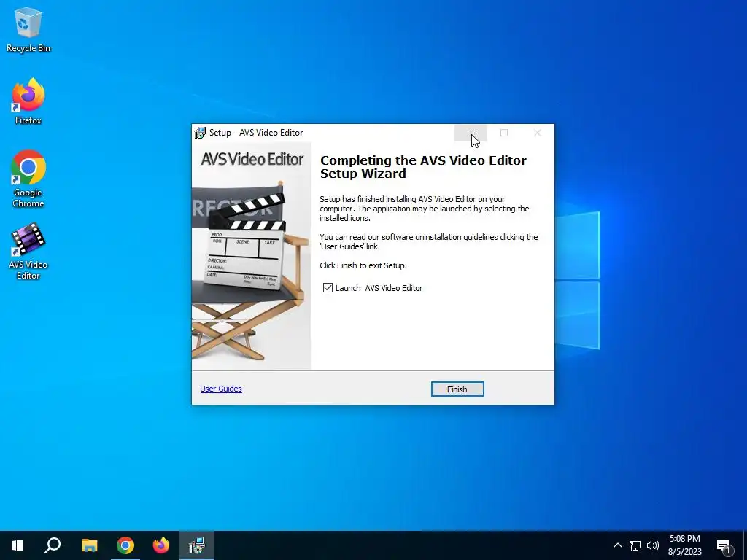Open the User Guides link
The image size is (747, 560).
221,389
